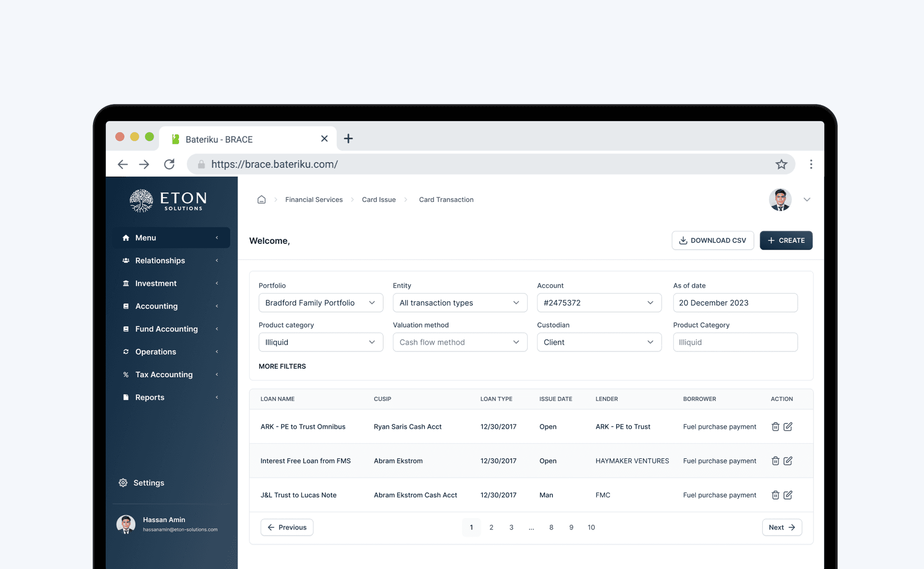Viewport: 924px width, 569px height.
Task: Click the Product Category Illiquid text field
Action: coord(735,342)
